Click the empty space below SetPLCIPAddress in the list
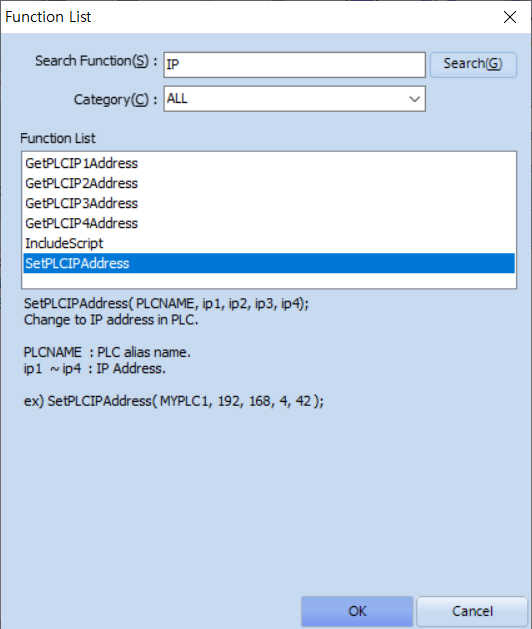Screen dimensions: 532x629 click(269, 280)
